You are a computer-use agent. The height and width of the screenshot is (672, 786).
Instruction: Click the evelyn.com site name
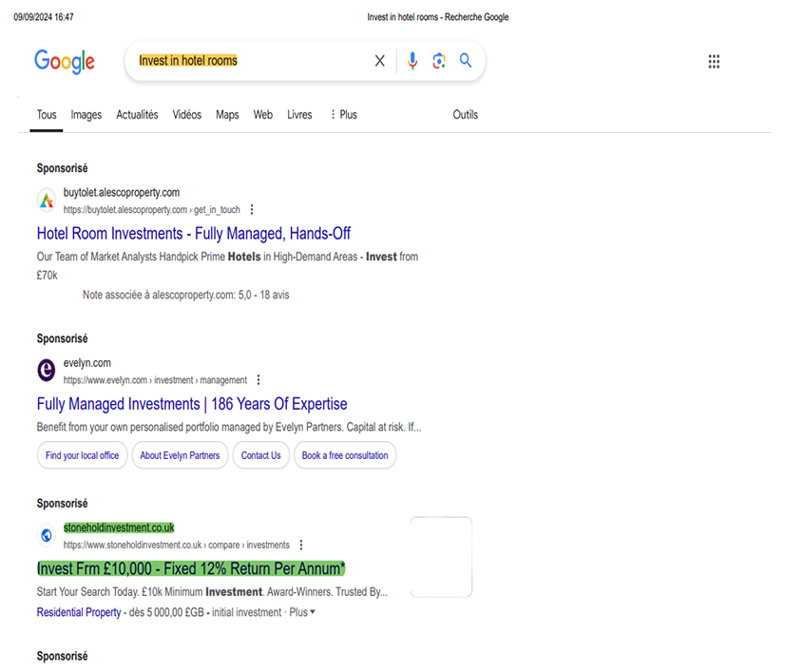[87, 363]
